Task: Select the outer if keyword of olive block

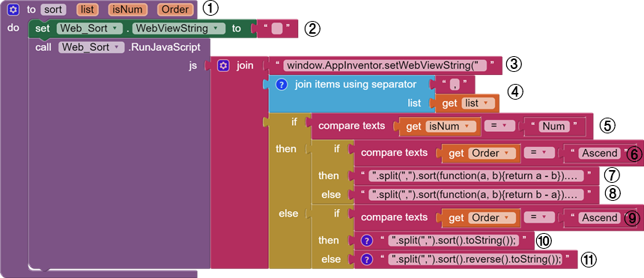Action: pyautogui.click(x=294, y=121)
